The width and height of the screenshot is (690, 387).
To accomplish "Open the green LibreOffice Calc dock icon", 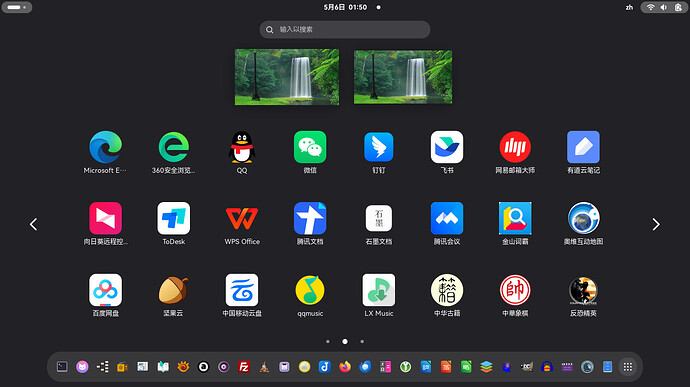I will click(x=466, y=367).
